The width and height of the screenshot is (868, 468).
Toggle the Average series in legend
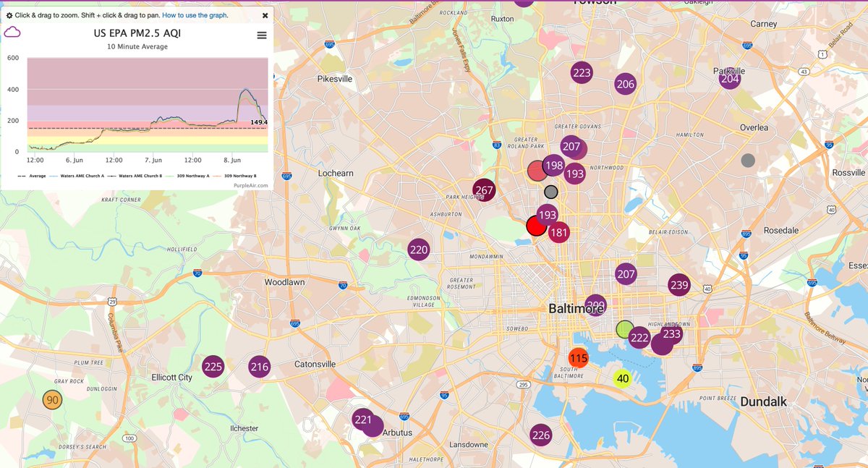(33, 176)
